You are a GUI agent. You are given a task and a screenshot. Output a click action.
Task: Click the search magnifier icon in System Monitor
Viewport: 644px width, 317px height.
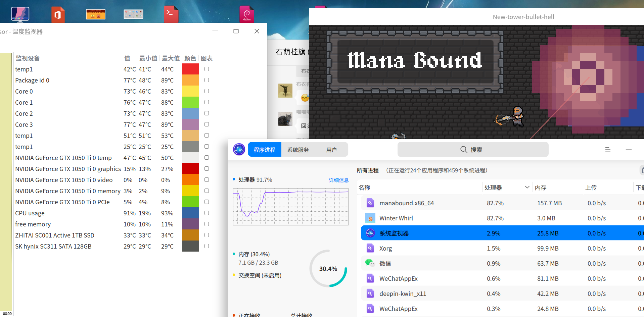(x=464, y=150)
